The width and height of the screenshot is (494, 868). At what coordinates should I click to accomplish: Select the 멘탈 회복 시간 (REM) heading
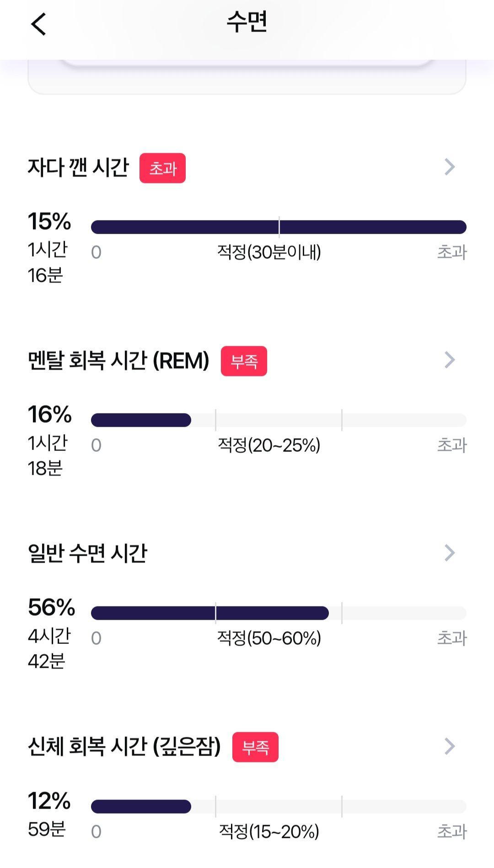[x=118, y=360]
